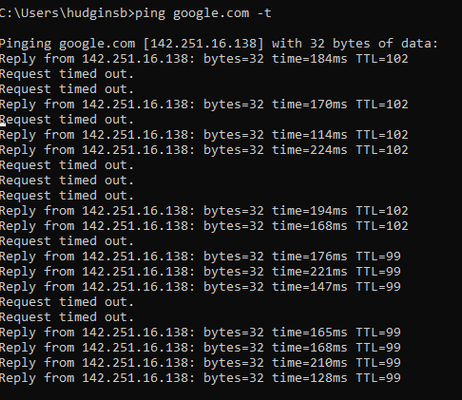Click the reply line with time=170ms
The height and width of the screenshot is (400, 462).
(204, 105)
